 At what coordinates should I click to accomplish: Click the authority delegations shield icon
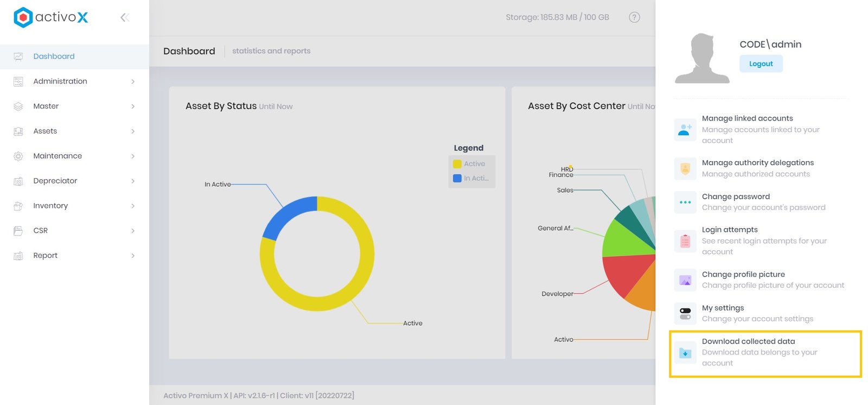(685, 168)
